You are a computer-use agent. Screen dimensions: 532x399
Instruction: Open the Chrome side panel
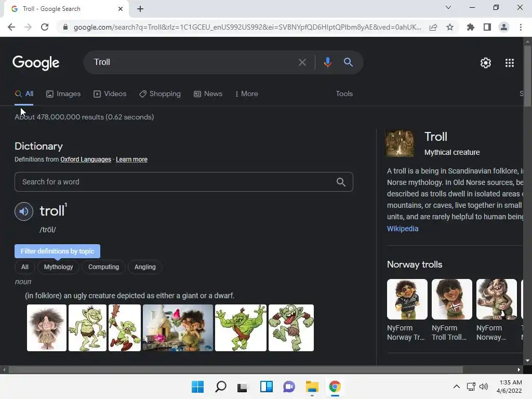487,27
